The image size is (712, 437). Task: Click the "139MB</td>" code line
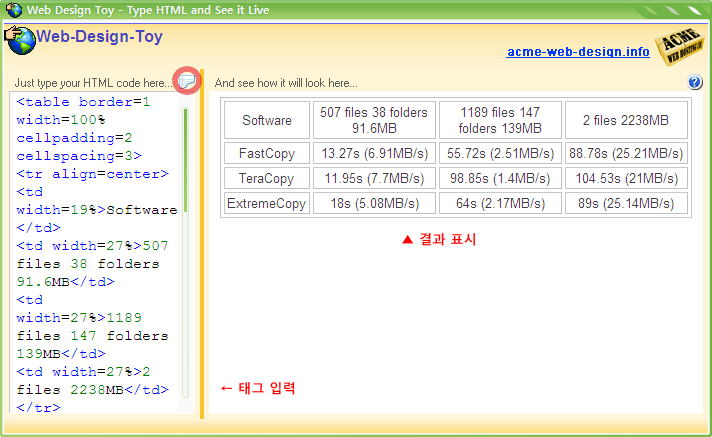pyautogui.click(x=61, y=353)
